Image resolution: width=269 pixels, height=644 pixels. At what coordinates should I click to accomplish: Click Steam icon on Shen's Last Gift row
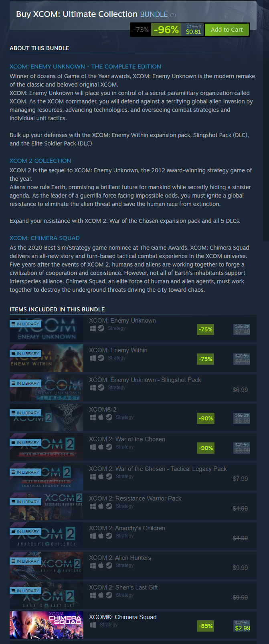click(x=109, y=595)
